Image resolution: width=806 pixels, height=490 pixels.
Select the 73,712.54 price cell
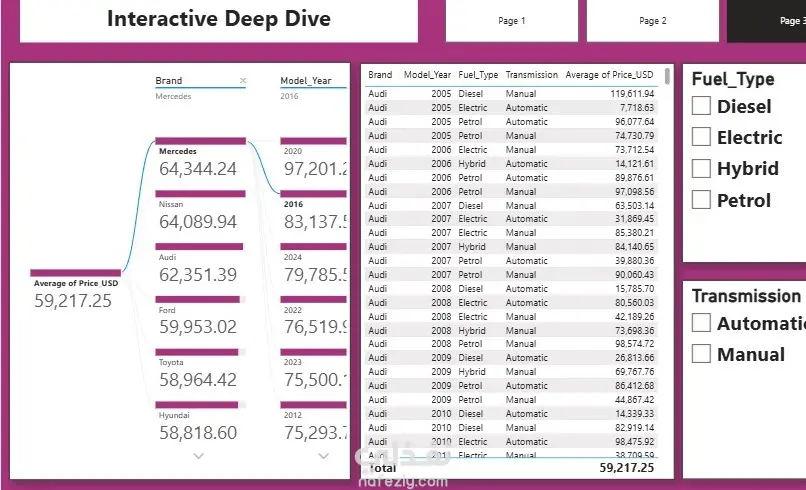634,150
